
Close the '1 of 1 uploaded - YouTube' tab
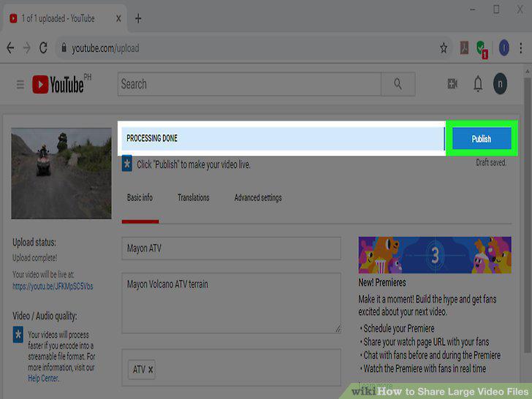coord(118,18)
